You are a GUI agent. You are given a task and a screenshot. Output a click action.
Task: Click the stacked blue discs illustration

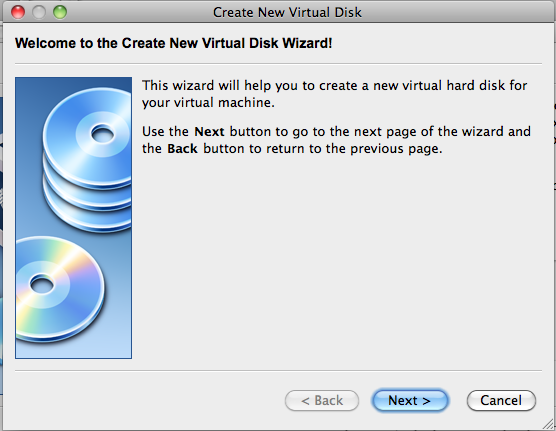point(88,160)
